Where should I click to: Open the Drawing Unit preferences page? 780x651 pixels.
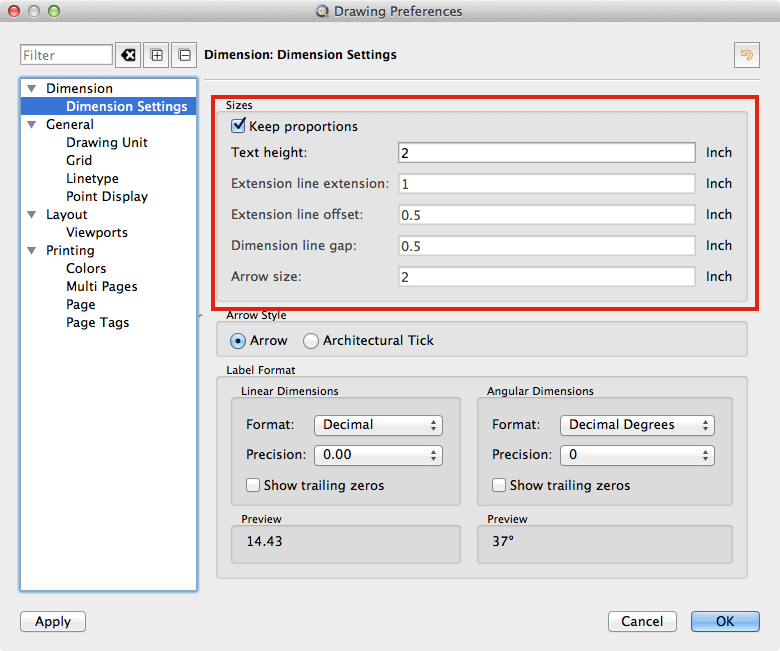(x=106, y=142)
